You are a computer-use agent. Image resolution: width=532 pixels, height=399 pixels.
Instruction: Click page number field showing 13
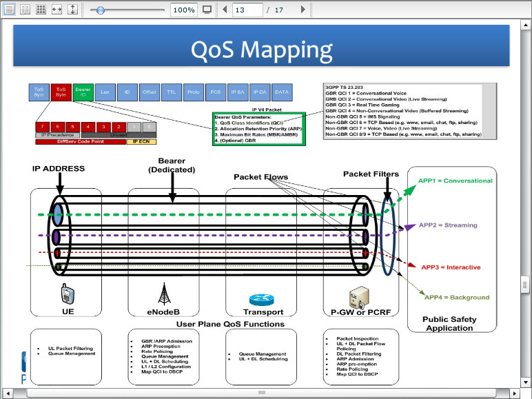(x=247, y=10)
